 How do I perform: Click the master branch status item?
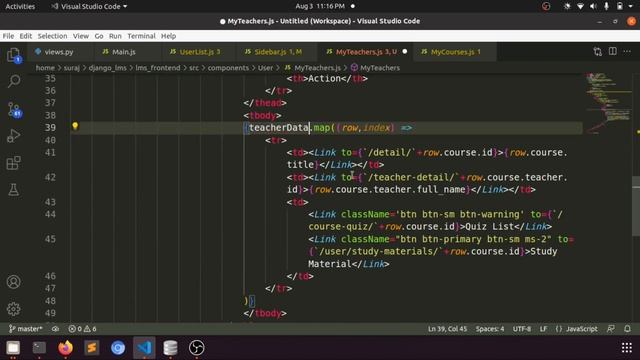click(x=25, y=329)
